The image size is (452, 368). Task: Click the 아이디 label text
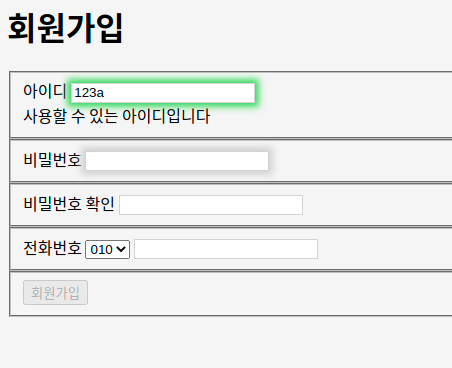44,91
